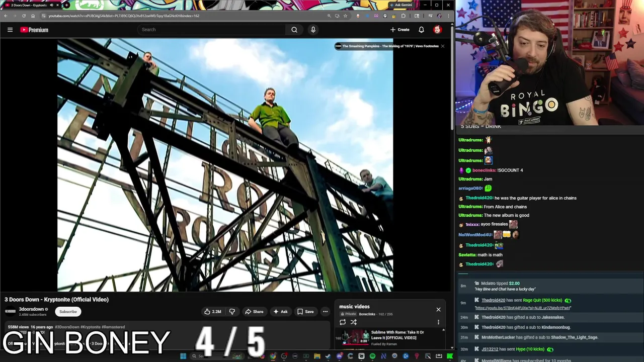Click Thedroid420's youtu.be link in events
The height and width of the screenshot is (362, 644).
click(523, 308)
